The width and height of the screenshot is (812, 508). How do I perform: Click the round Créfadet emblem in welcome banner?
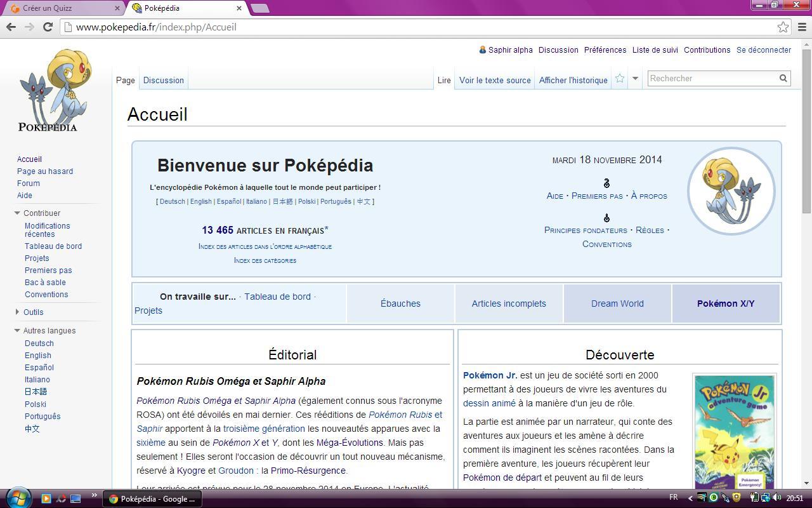[731, 191]
